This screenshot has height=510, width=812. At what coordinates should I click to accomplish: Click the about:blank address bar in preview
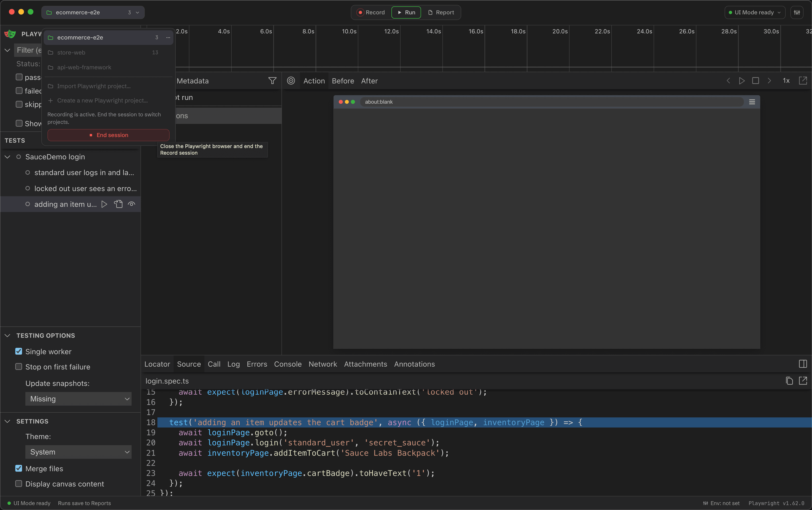point(552,102)
